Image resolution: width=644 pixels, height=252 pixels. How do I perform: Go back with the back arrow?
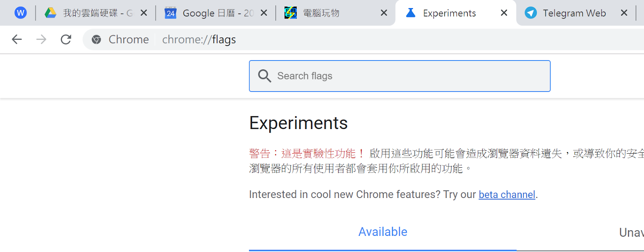pyautogui.click(x=17, y=40)
